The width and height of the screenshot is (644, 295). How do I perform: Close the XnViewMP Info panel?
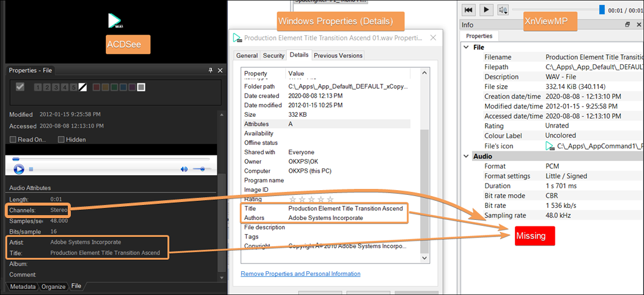638,24
